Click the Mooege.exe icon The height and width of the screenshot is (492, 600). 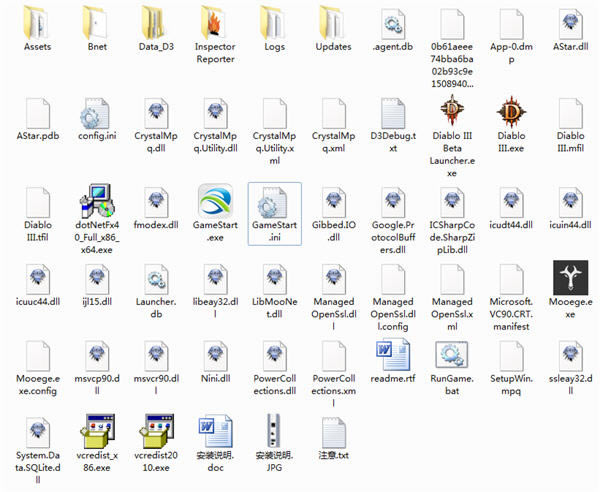(571, 280)
